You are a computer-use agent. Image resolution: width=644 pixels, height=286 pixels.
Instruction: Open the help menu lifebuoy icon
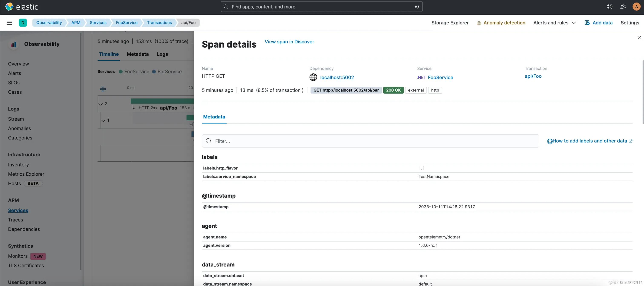pos(609,7)
